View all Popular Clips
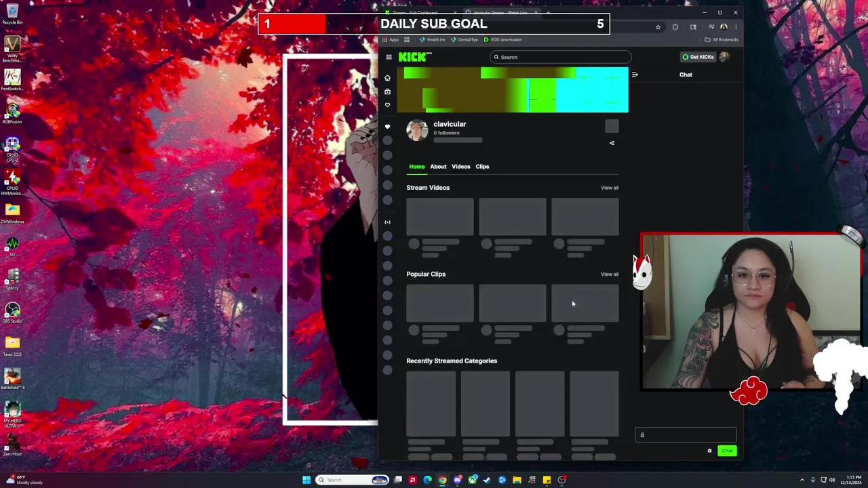The height and width of the screenshot is (488, 868). pyautogui.click(x=610, y=274)
